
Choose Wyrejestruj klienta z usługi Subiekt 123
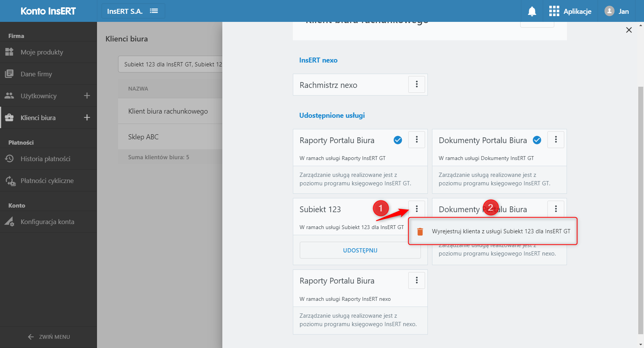pos(493,231)
